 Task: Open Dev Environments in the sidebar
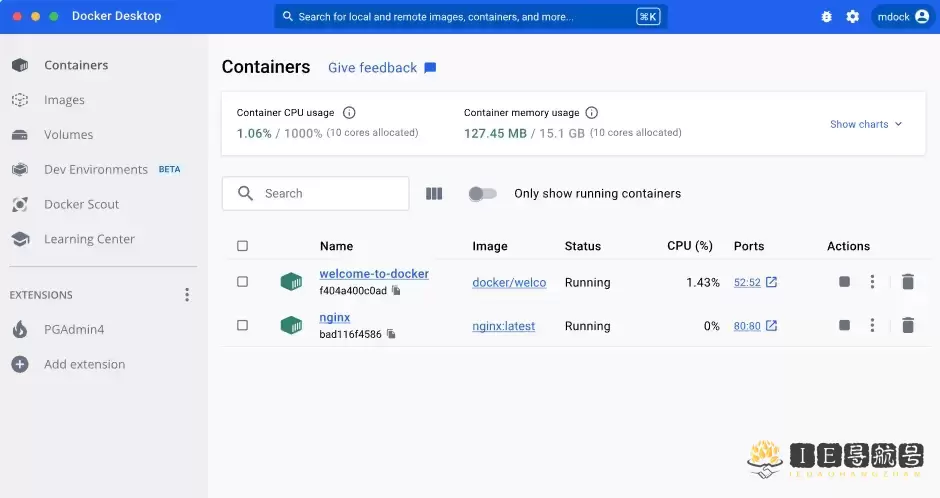[x=96, y=170]
